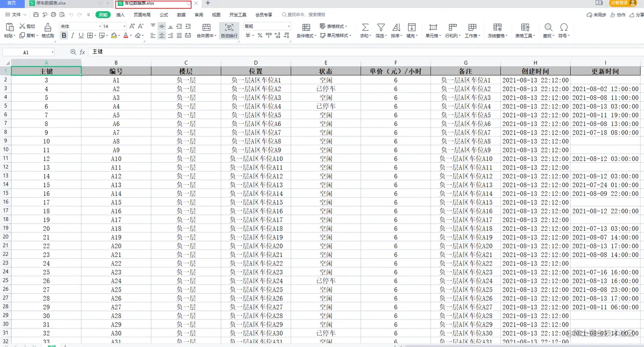Toggle Underline formatting
Viewport: 644px width, 347px height.
[81, 35]
